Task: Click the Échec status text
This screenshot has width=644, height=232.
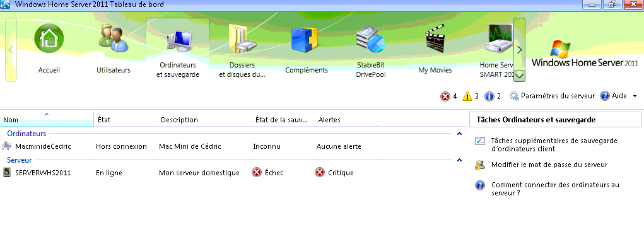Action: [274, 173]
